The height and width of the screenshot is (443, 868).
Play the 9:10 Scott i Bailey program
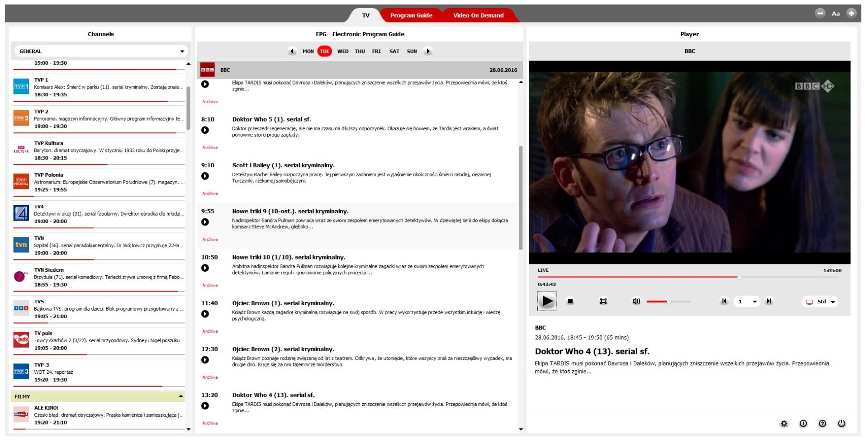(x=205, y=176)
